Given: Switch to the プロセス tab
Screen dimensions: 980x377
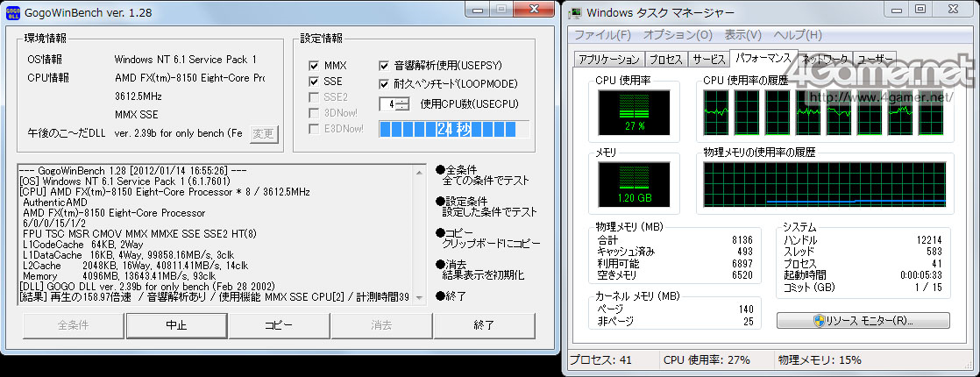Looking at the screenshot, I should 665,60.
